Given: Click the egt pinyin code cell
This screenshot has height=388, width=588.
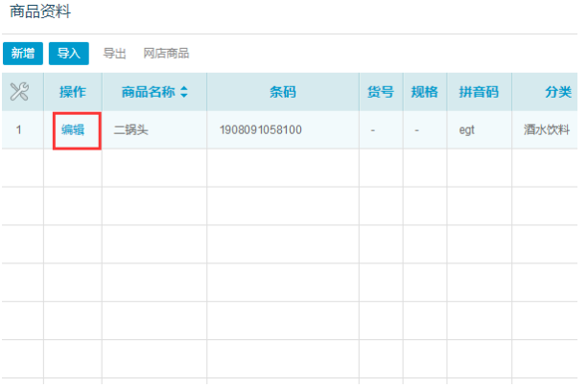Looking at the screenshot, I should pos(467,129).
